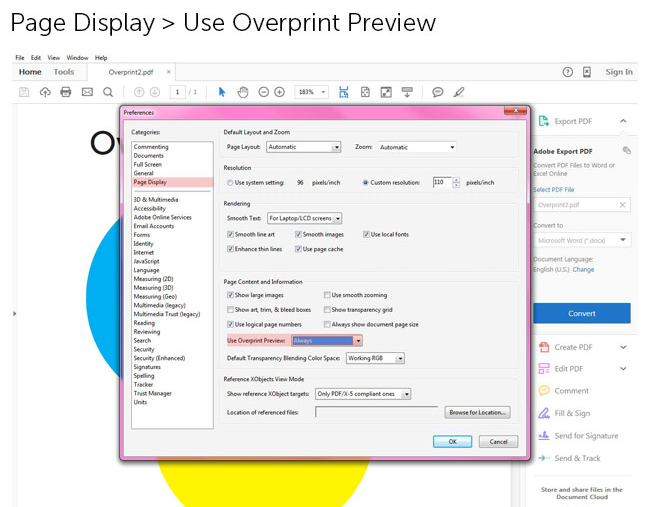Toggle Use page cache checkbox
Viewport: 650px width, 507px height.
[298, 249]
